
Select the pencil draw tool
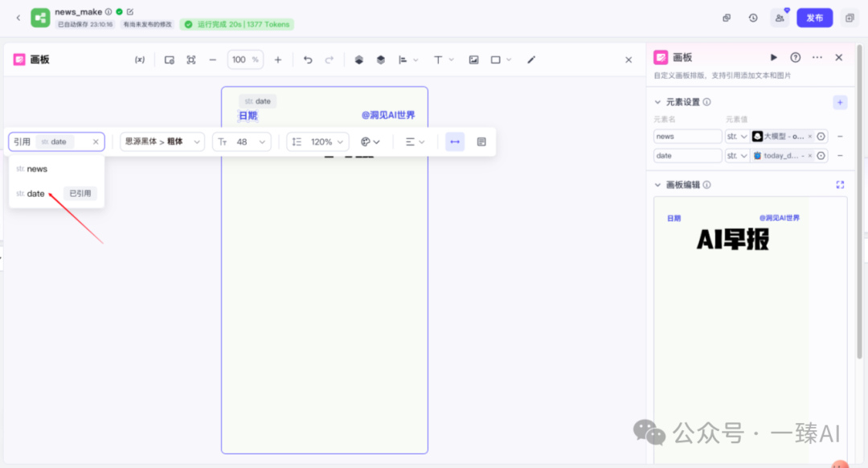pyautogui.click(x=531, y=60)
